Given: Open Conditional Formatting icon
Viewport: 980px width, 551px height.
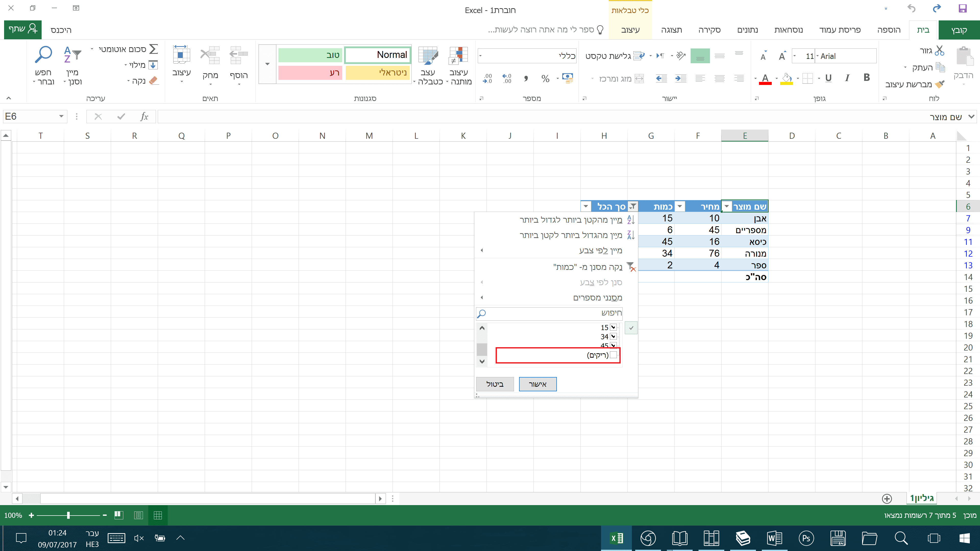Looking at the screenshot, I should (x=458, y=56).
